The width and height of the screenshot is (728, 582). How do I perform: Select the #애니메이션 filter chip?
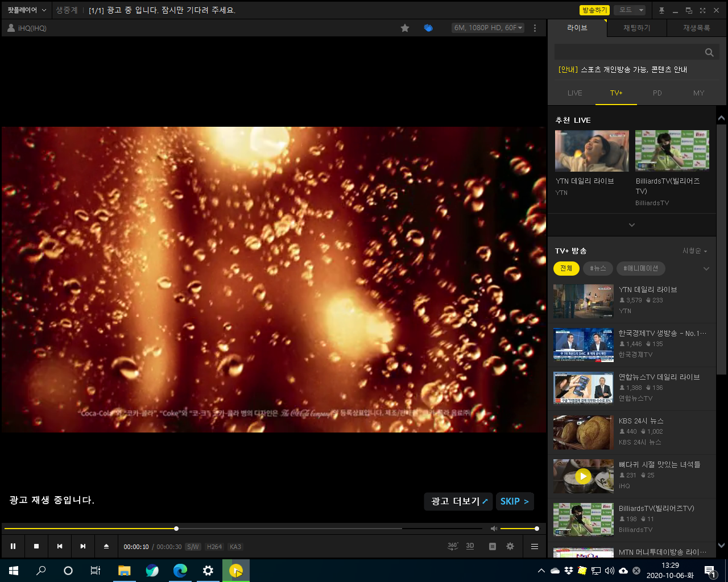[x=641, y=268]
